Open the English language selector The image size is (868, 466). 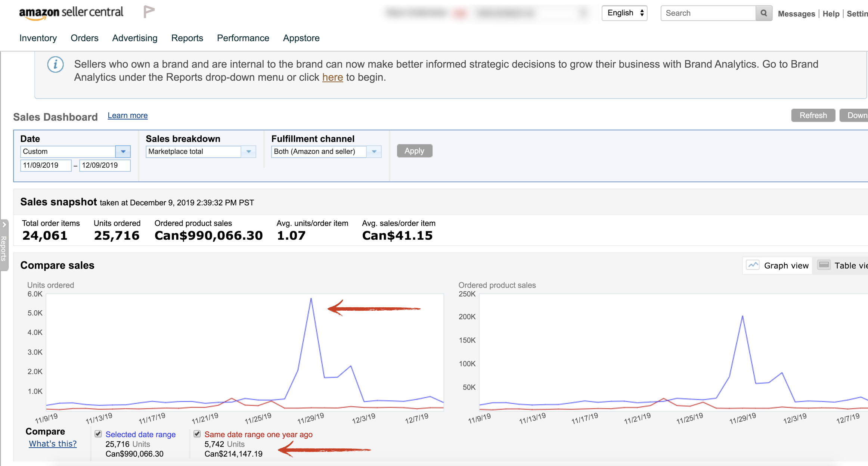624,13
